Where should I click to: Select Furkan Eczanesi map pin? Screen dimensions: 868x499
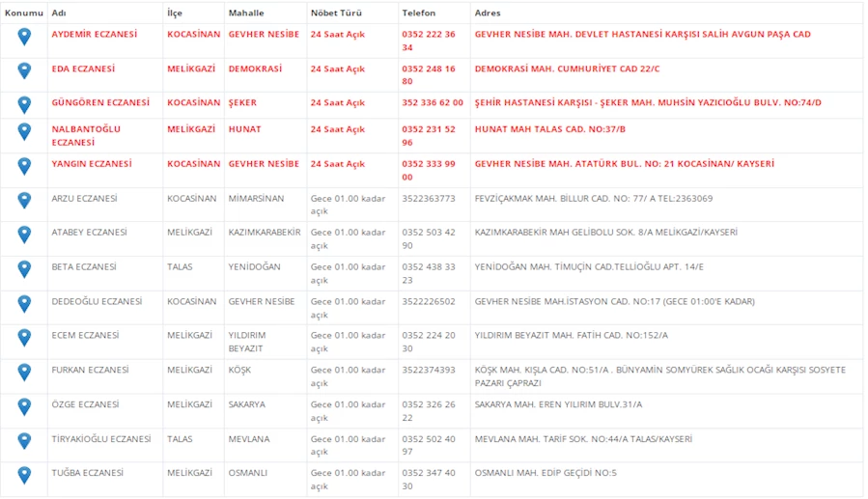[24, 373]
